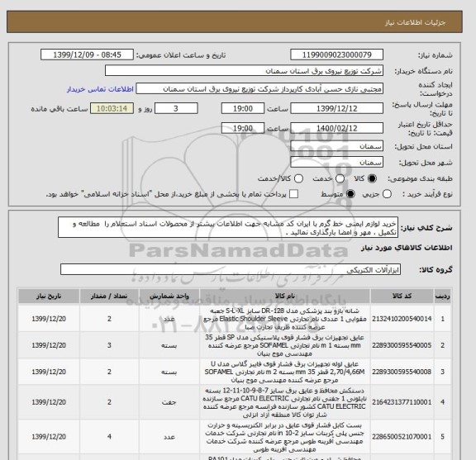Click the delivery city field سمنان
The image size is (476, 460).
(336, 163)
